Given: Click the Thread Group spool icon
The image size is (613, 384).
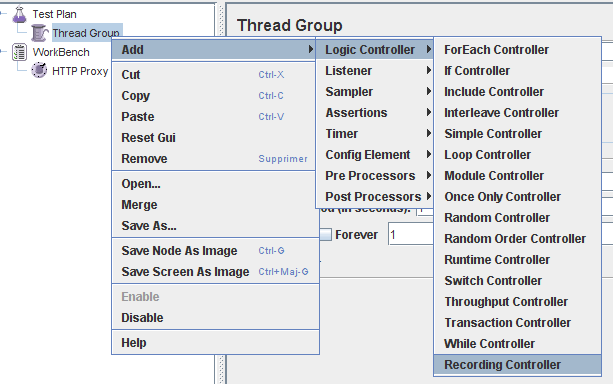Looking at the screenshot, I should tap(39, 33).
